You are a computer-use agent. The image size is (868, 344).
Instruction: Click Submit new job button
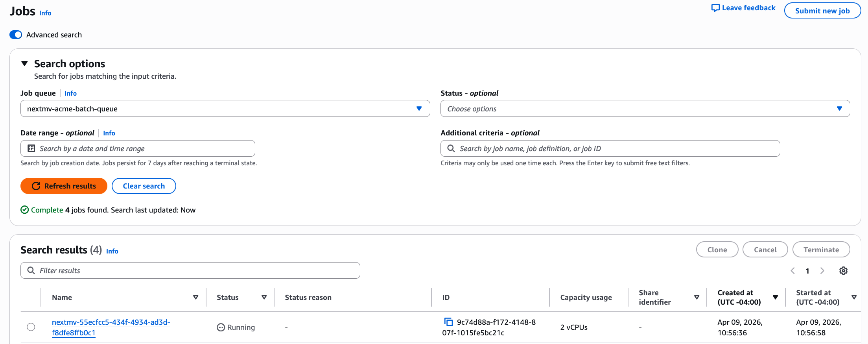coord(822,11)
